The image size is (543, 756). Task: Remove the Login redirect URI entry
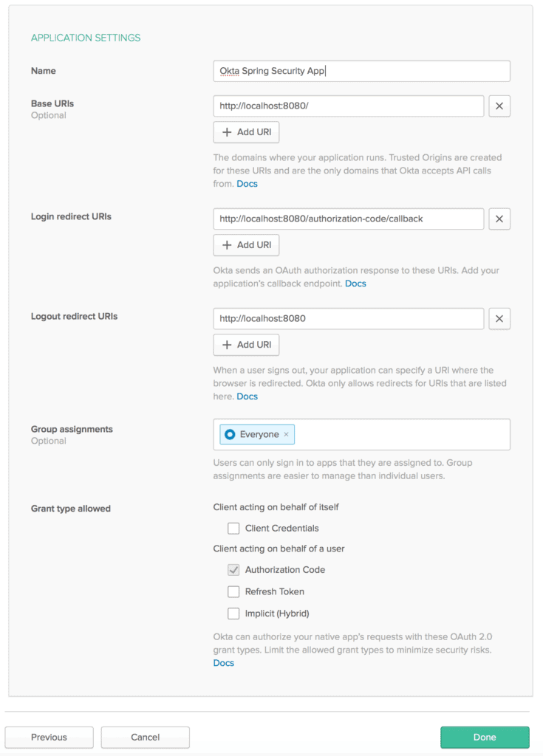coord(499,219)
